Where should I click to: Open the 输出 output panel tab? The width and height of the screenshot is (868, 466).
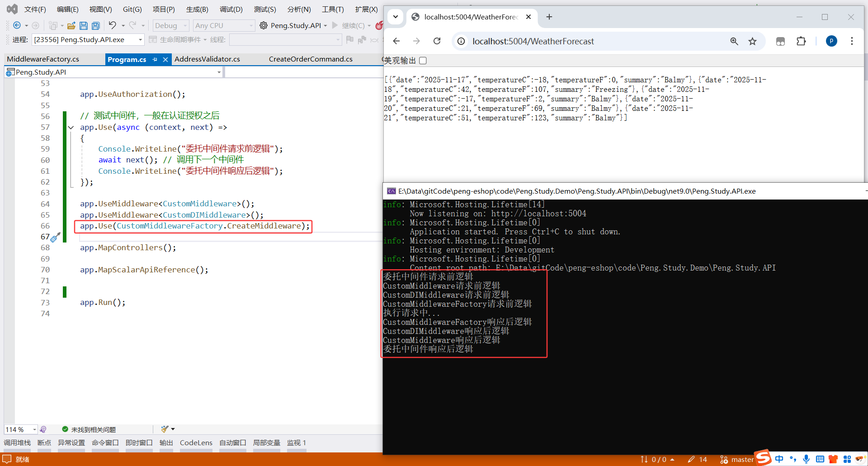pyautogui.click(x=166, y=443)
